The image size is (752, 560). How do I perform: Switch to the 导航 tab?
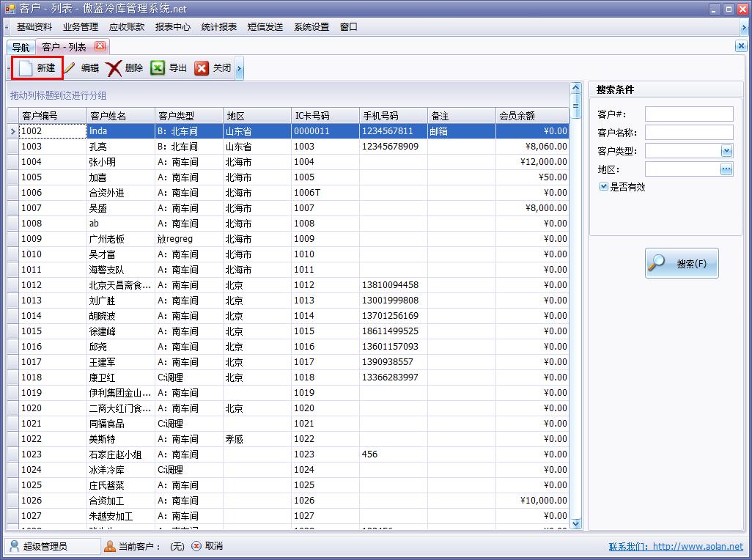21,47
